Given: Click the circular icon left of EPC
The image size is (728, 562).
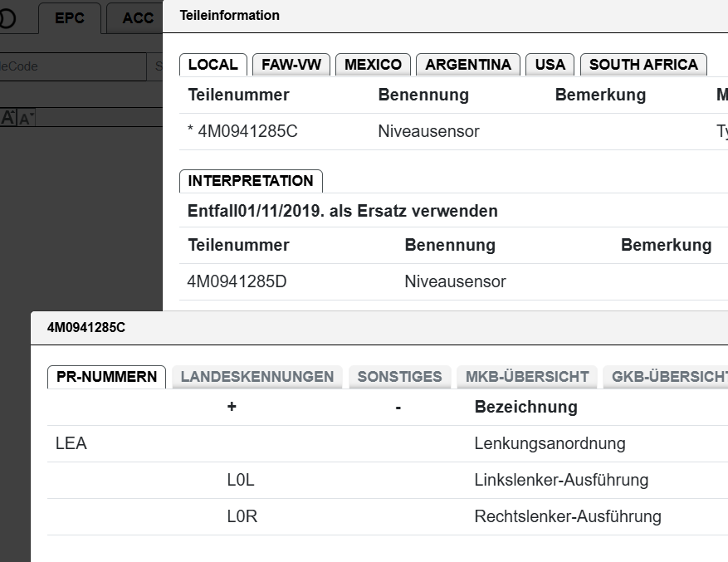Looking at the screenshot, I should pos(7,18).
